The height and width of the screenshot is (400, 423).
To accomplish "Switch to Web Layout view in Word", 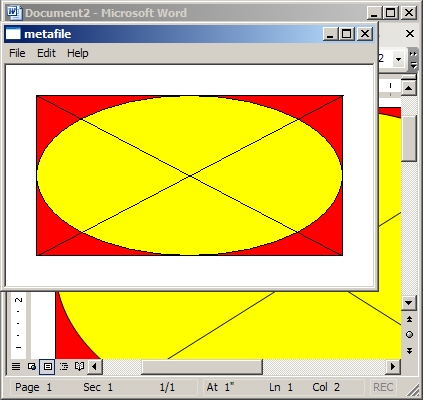I will (32, 367).
